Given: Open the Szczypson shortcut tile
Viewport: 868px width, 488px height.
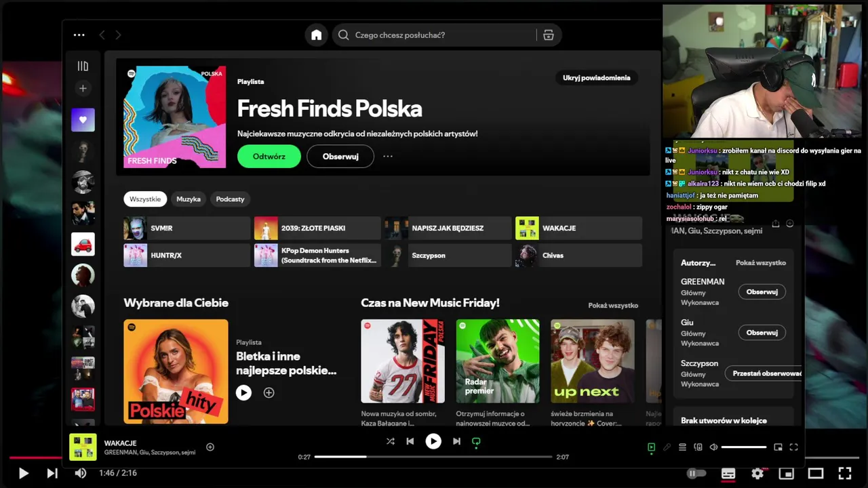Looking at the screenshot, I should (448, 256).
